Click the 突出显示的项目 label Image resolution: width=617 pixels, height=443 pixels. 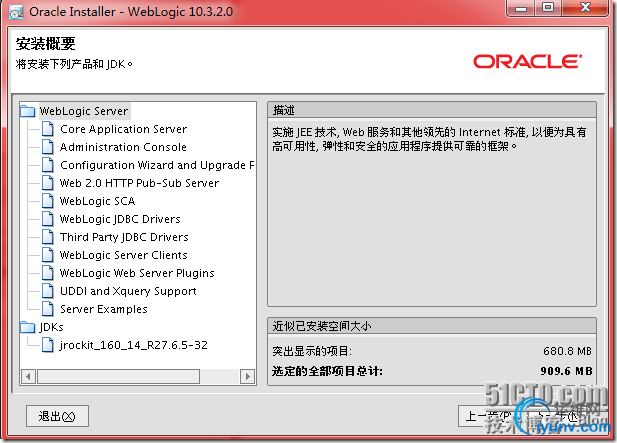pos(312,351)
